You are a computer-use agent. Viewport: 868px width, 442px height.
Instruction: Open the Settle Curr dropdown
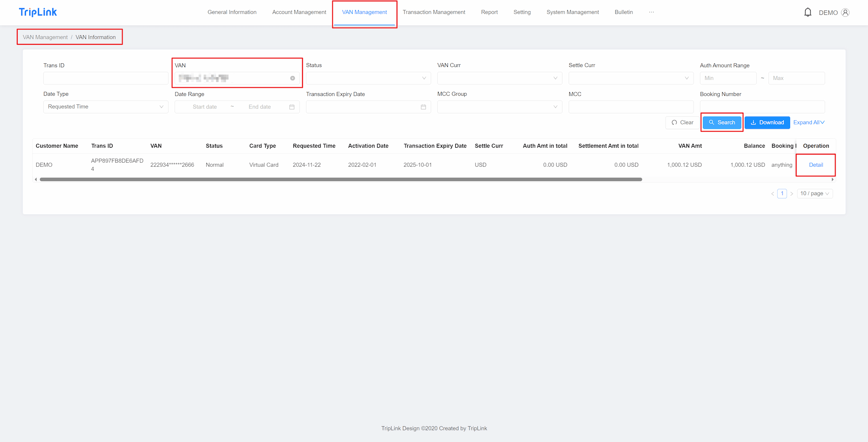(x=631, y=78)
